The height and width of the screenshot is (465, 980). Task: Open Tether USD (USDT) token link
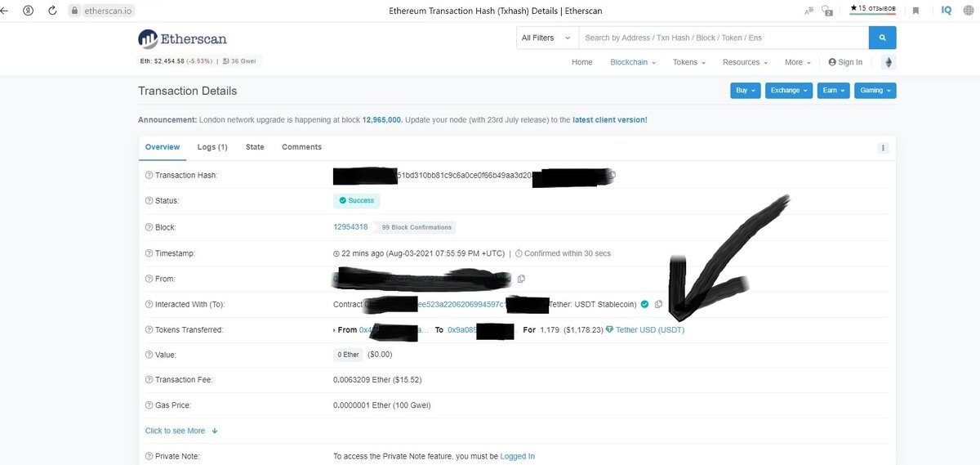[x=650, y=329]
